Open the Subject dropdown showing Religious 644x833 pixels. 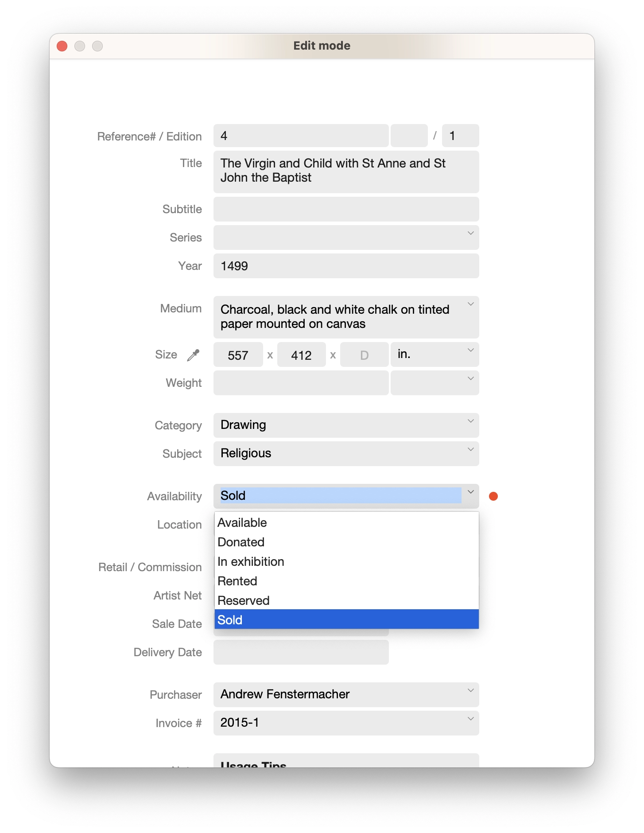click(470, 450)
